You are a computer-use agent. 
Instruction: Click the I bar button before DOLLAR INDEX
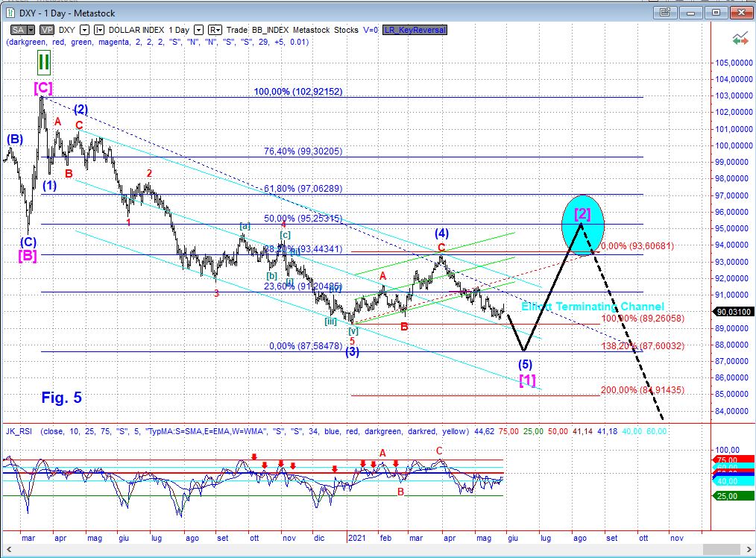click(99, 30)
